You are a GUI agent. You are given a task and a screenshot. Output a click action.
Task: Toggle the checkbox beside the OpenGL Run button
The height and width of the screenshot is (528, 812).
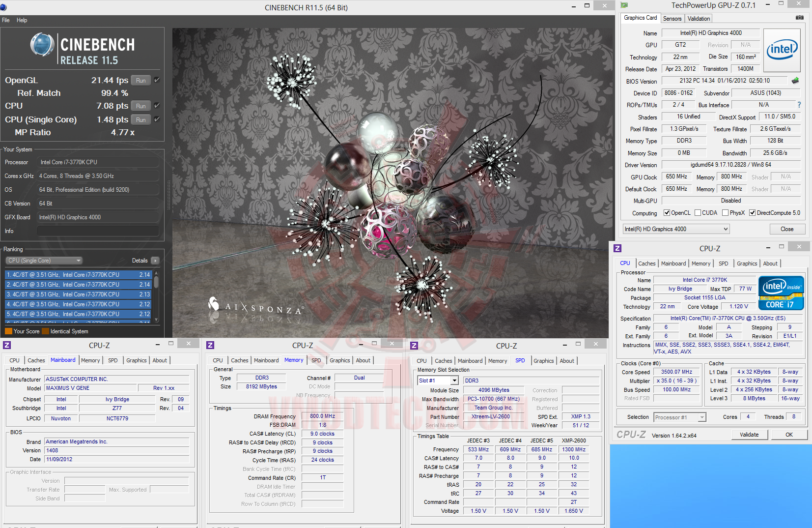[x=157, y=80]
